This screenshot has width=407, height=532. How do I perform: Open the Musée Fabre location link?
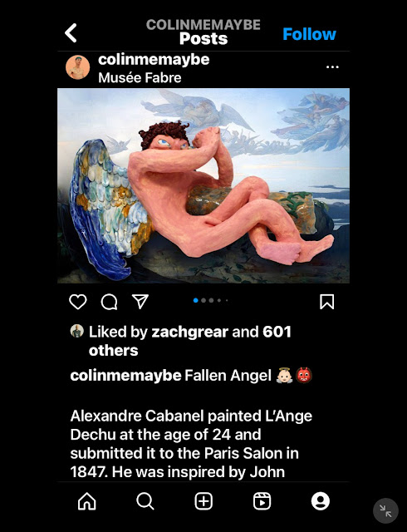pos(140,77)
